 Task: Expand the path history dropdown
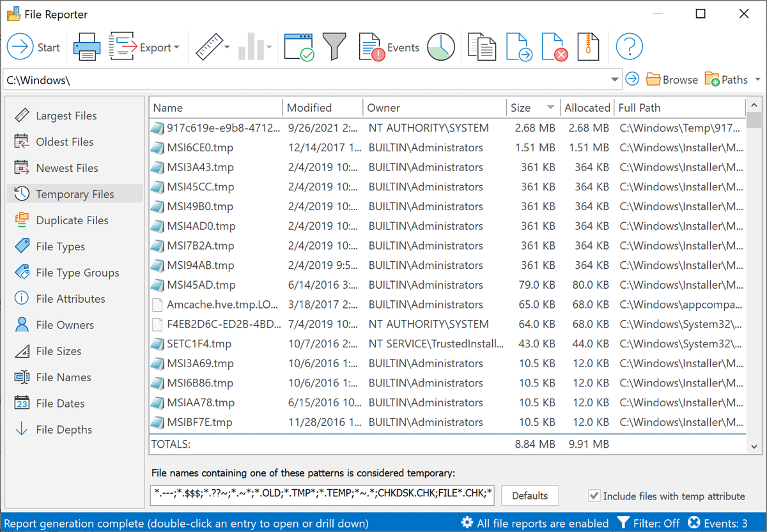pyautogui.click(x=615, y=80)
